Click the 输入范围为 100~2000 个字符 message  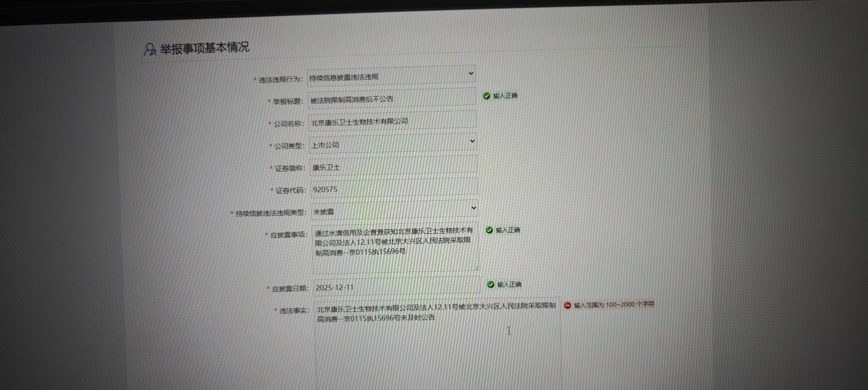pos(614,304)
